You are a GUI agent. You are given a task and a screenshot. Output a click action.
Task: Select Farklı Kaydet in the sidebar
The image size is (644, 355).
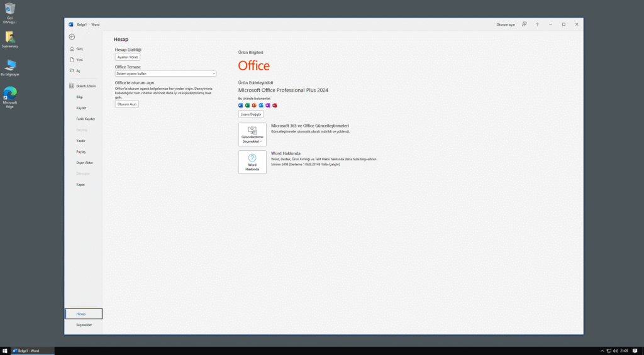point(84,119)
